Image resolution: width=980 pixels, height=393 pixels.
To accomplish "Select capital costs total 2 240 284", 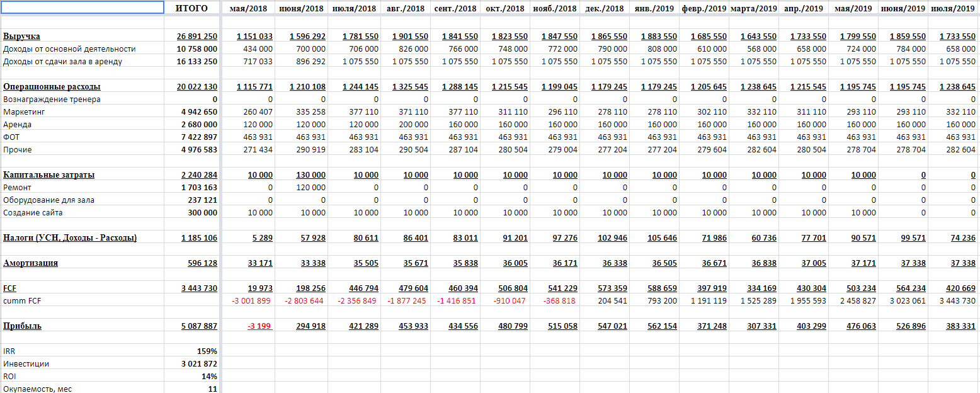I will tap(191, 175).
